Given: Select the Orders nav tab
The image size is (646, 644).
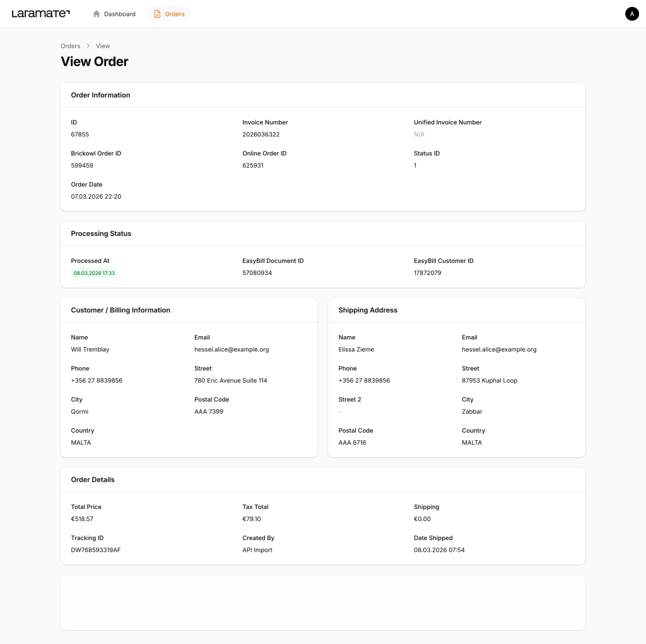Looking at the screenshot, I should (x=169, y=14).
